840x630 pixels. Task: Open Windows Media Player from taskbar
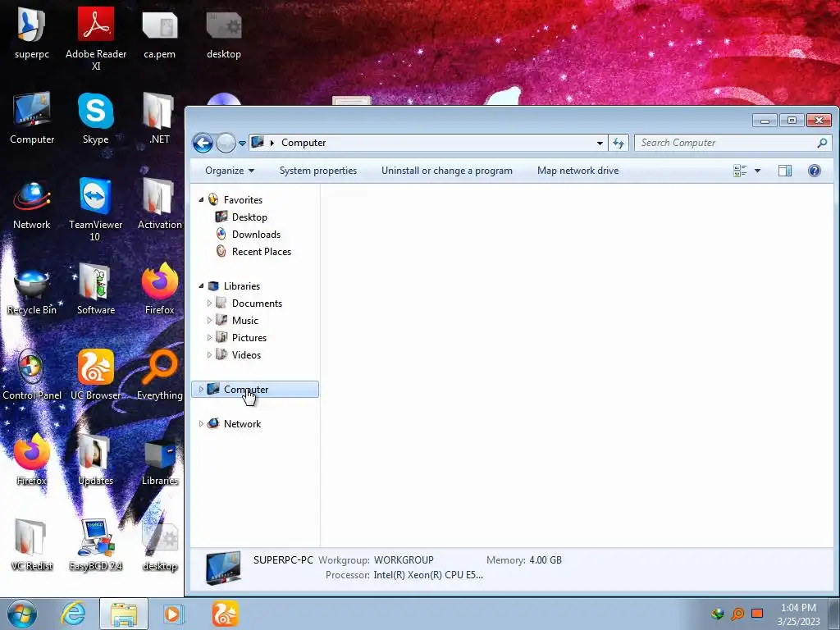tap(173, 614)
